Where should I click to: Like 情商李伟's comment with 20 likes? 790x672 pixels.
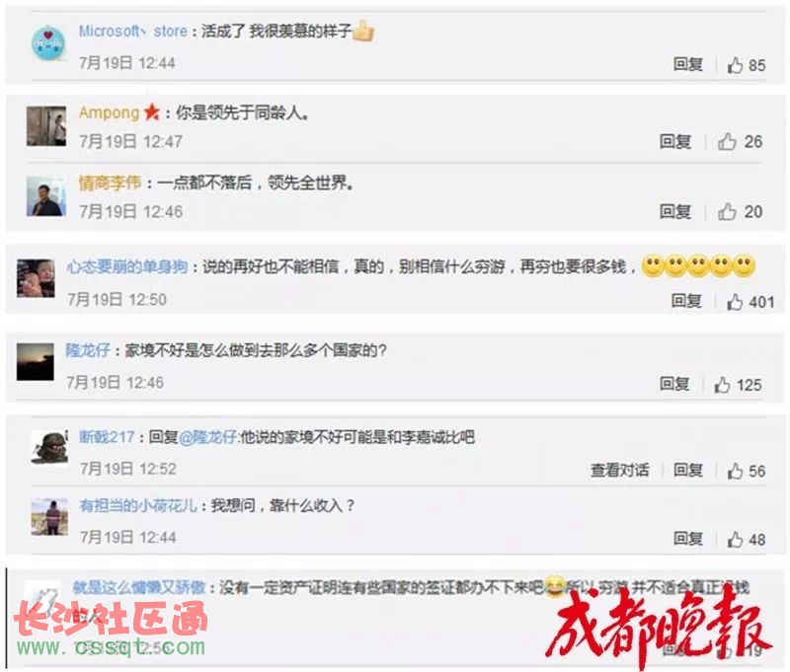740,212
